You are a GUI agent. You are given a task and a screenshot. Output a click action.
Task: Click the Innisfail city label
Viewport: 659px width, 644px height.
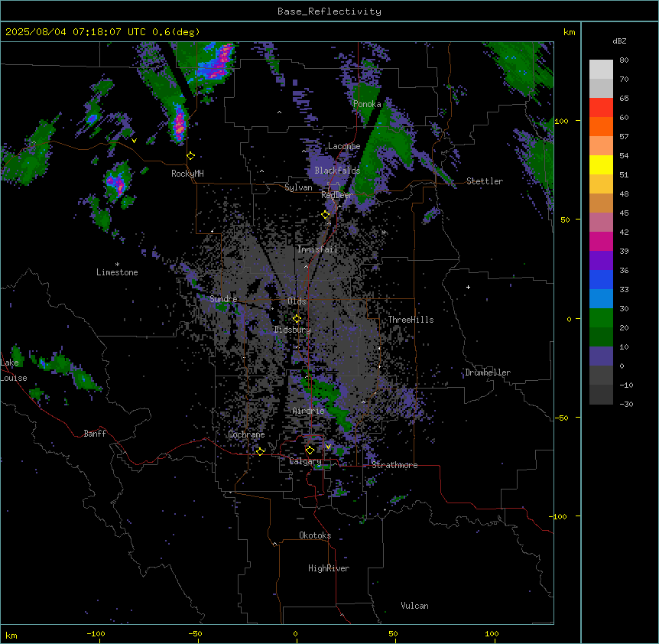pos(317,249)
